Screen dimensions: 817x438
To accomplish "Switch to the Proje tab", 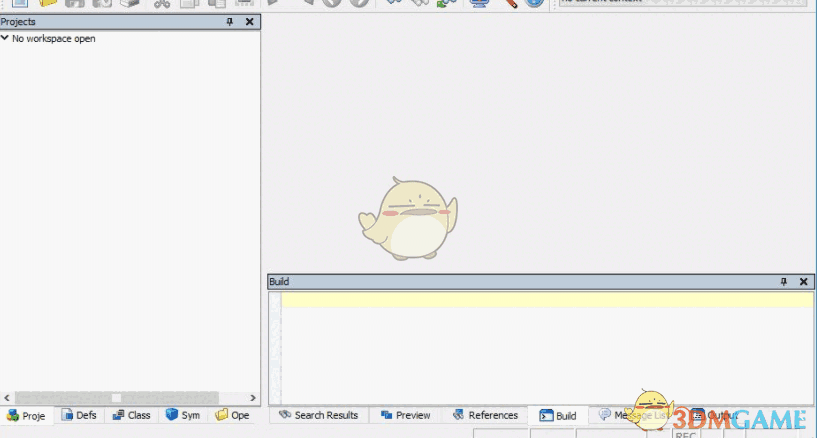I will coord(27,416).
